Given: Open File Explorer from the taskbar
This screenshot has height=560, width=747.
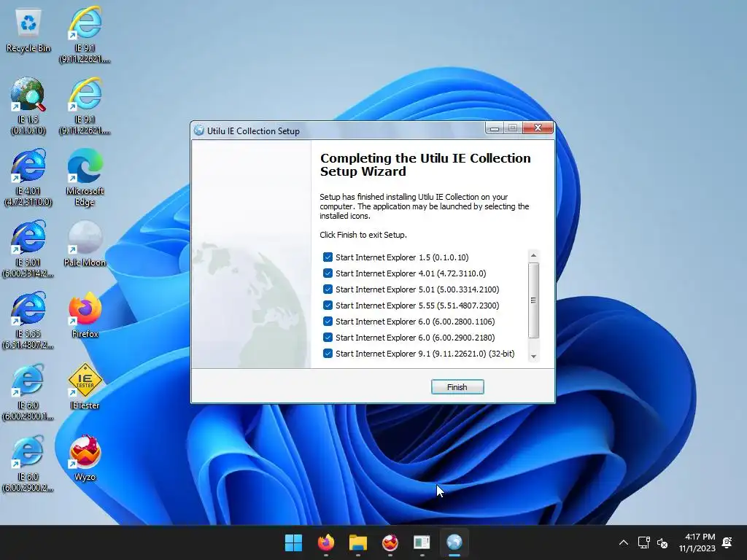Looking at the screenshot, I should pos(357,542).
